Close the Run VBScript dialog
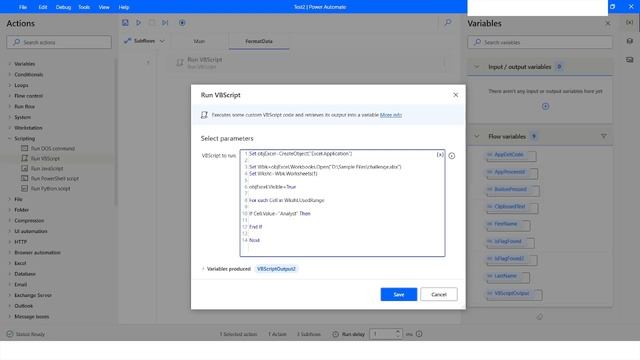 [456, 95]
